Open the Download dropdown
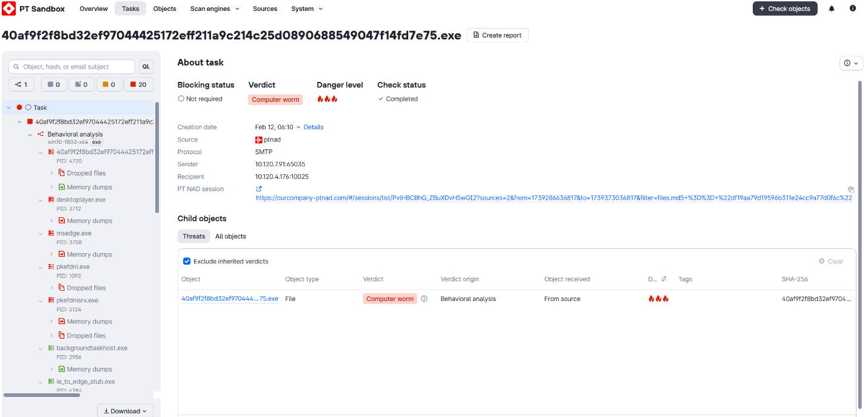This screenshot has height=417, width=868. [125, 411]
